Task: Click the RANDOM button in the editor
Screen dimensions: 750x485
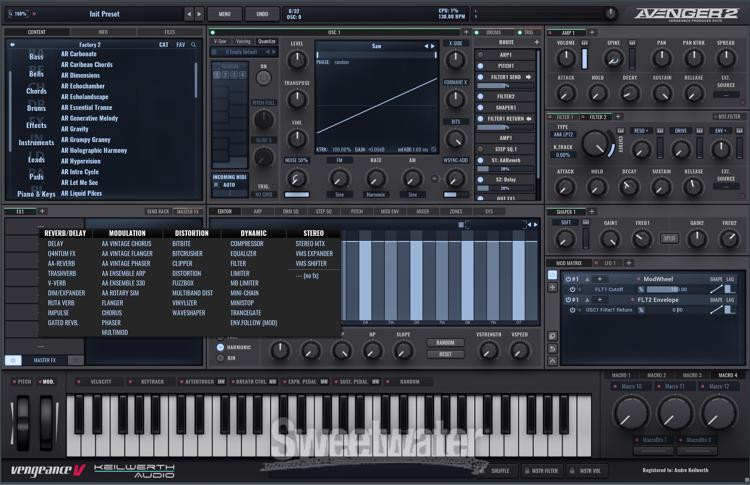Action: click(445, 342)
